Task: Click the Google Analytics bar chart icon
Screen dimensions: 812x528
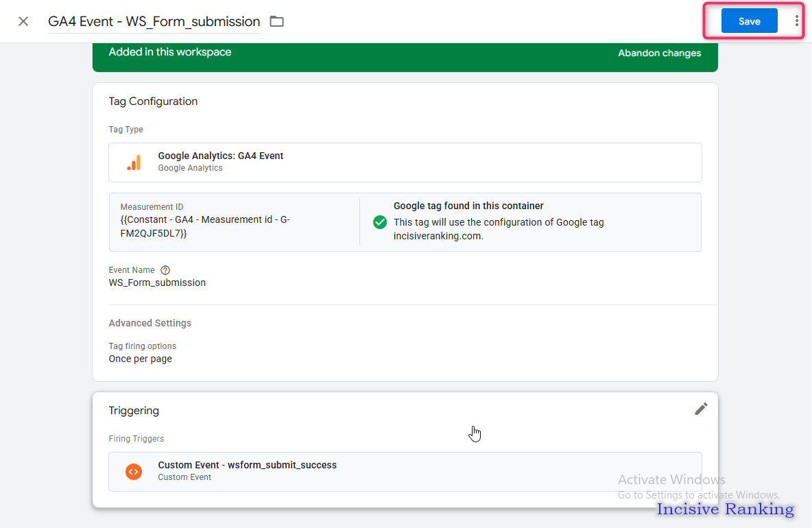Action: pyautogui.click(x=134, y=163)
